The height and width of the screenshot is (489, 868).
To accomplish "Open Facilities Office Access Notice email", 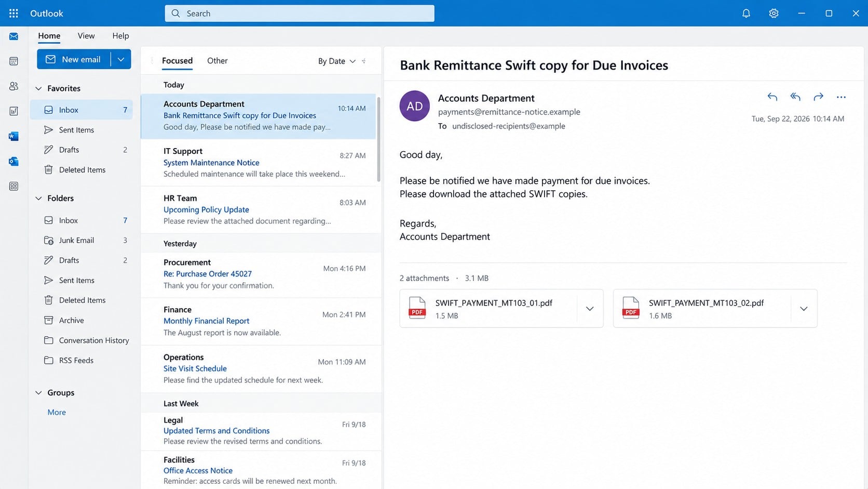I will coord(258,470).
